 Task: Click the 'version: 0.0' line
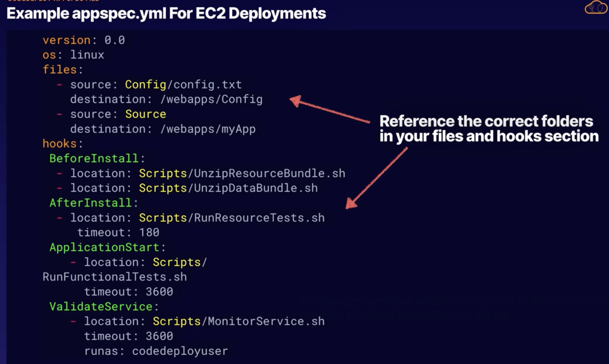[84, 40]
